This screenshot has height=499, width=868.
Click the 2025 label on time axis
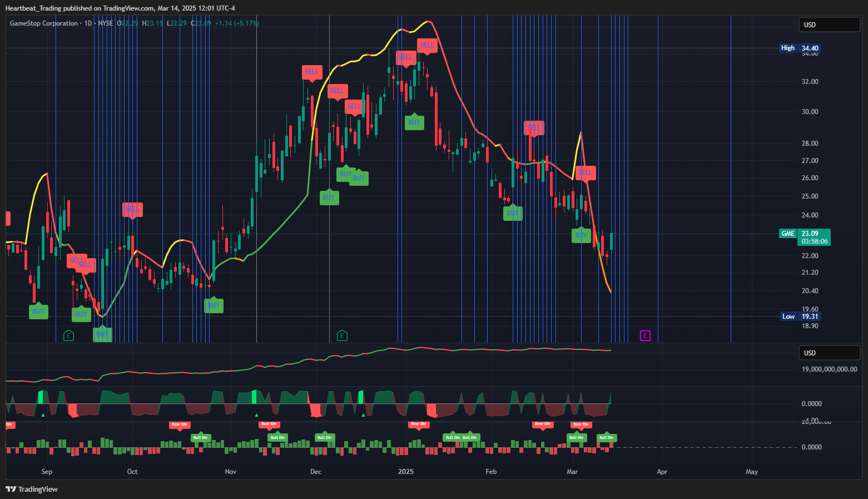[x=406, y=472]
